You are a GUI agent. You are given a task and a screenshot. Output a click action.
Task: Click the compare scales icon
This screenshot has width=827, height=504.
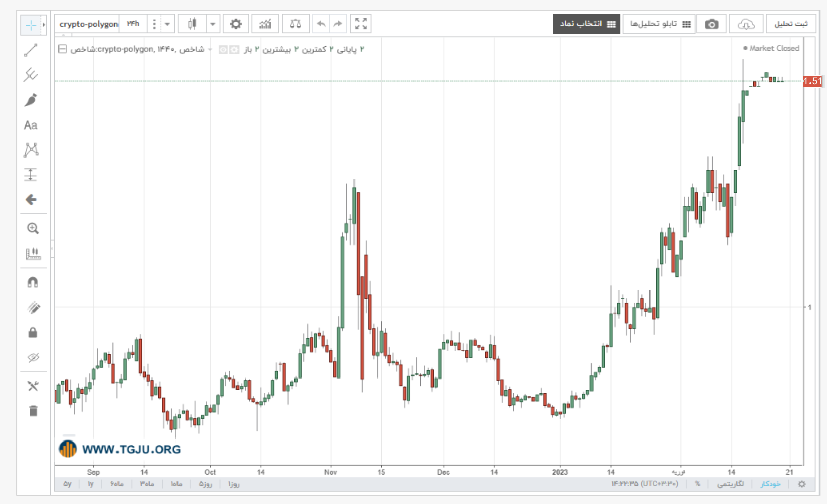tap(296, 24)
